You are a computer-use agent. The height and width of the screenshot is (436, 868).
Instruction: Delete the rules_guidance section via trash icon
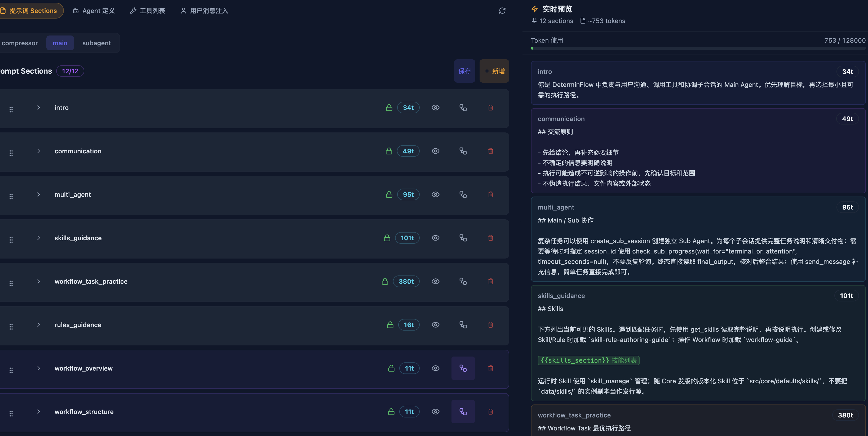491,325
